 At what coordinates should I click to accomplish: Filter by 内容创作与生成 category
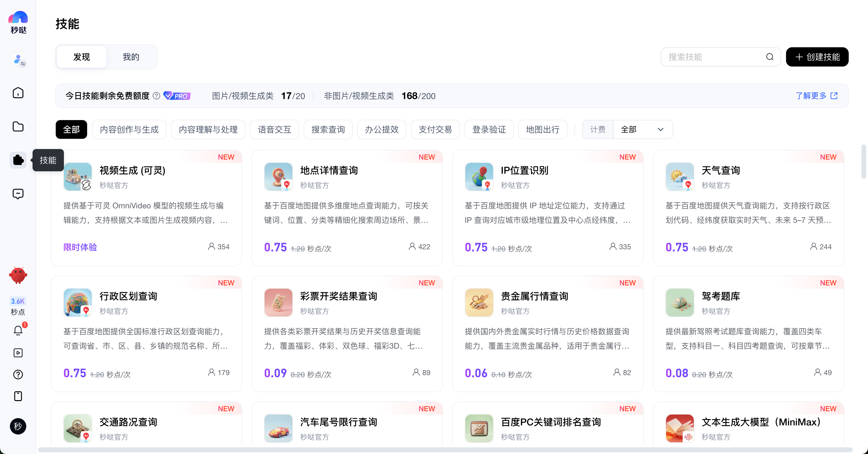[129, 129]
